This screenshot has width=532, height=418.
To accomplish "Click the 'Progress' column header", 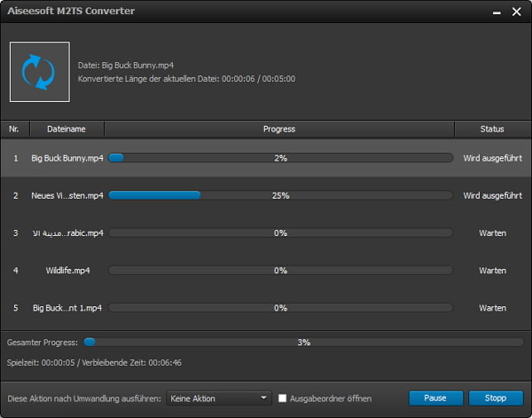I will (279, 130).
